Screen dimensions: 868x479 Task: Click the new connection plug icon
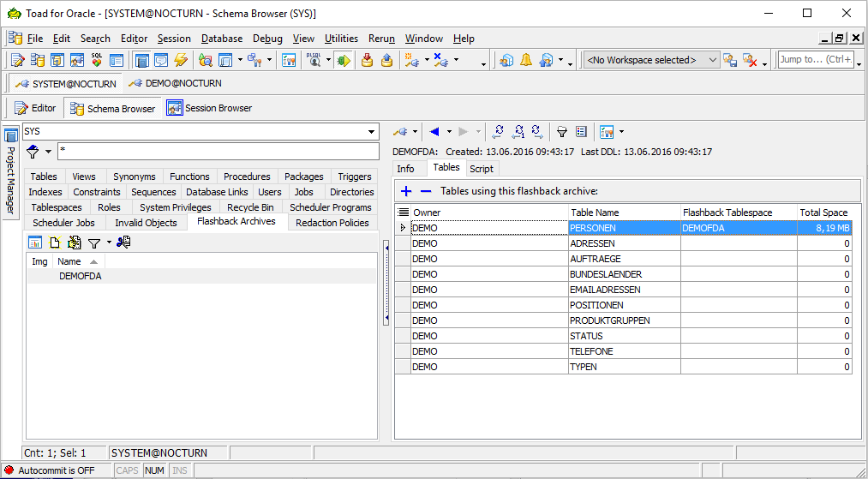click(x=412, y=60)
